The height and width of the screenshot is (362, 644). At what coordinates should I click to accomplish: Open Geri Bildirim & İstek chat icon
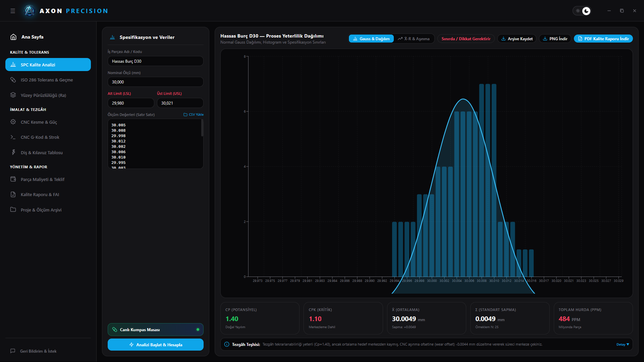click(13, 351)
